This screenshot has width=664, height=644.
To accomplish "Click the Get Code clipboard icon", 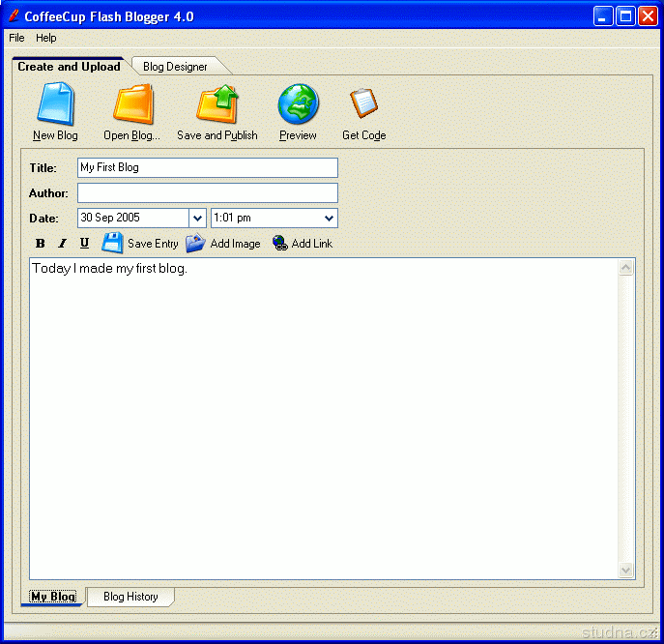I will tap(363, 102).
